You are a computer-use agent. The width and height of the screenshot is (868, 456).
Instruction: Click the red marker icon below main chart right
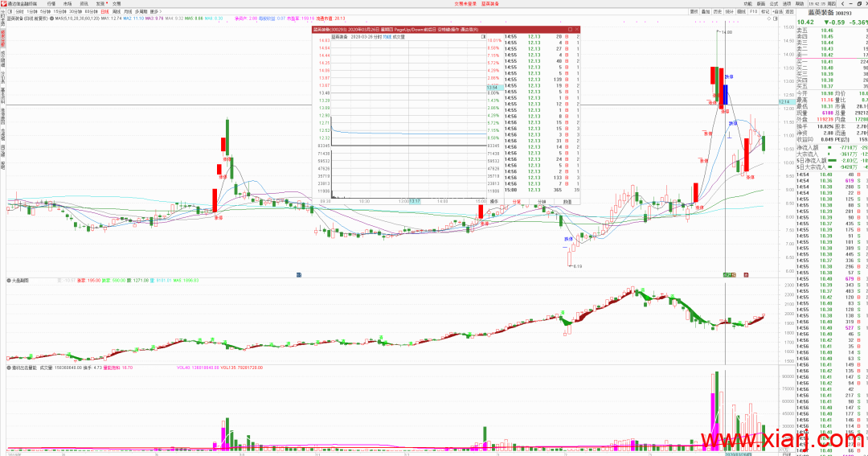(x=746, y=274)
